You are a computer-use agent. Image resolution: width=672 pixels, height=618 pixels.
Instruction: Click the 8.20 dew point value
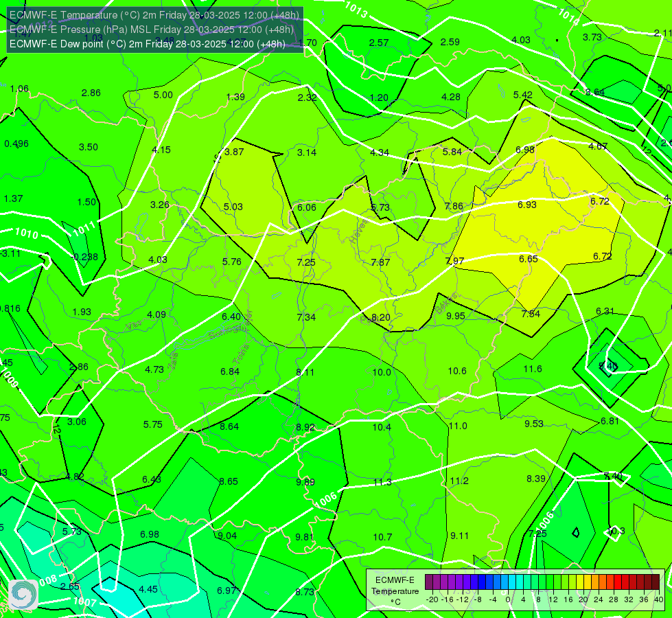point(380,317)
